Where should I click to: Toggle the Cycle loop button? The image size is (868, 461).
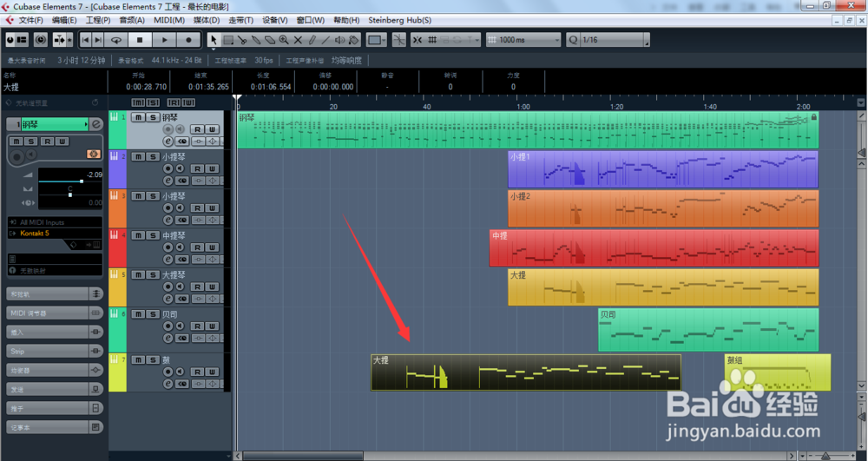[116, 40]
